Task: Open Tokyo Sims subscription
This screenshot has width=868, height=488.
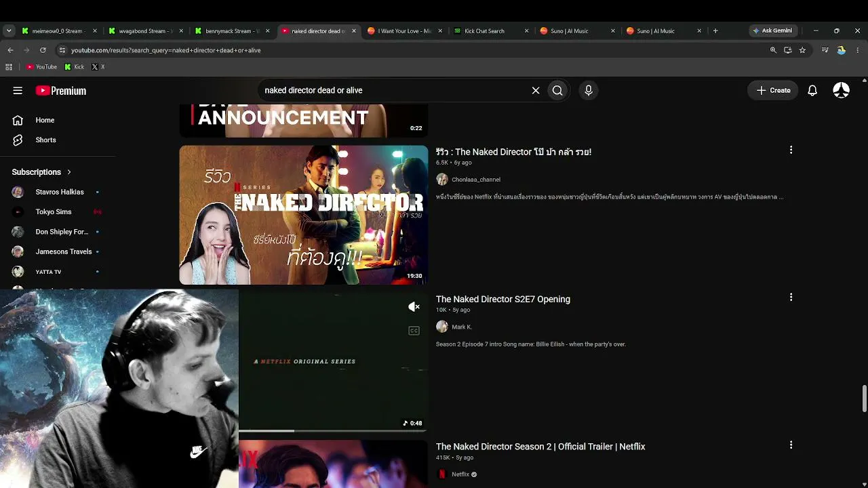Action: 57,211
